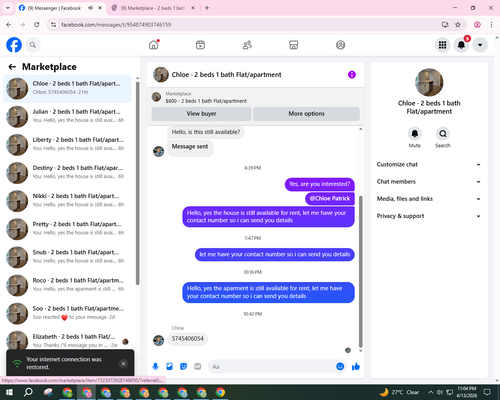Open the grid Menu icon
This screenshot has width=500, height=400.
442,45
